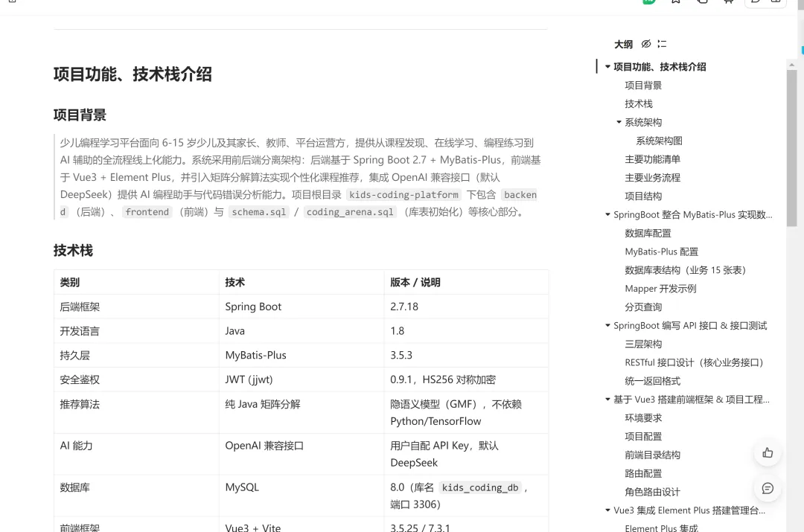
Task: Collapse the 系统架构 outline node
Action: coord(619,122)
